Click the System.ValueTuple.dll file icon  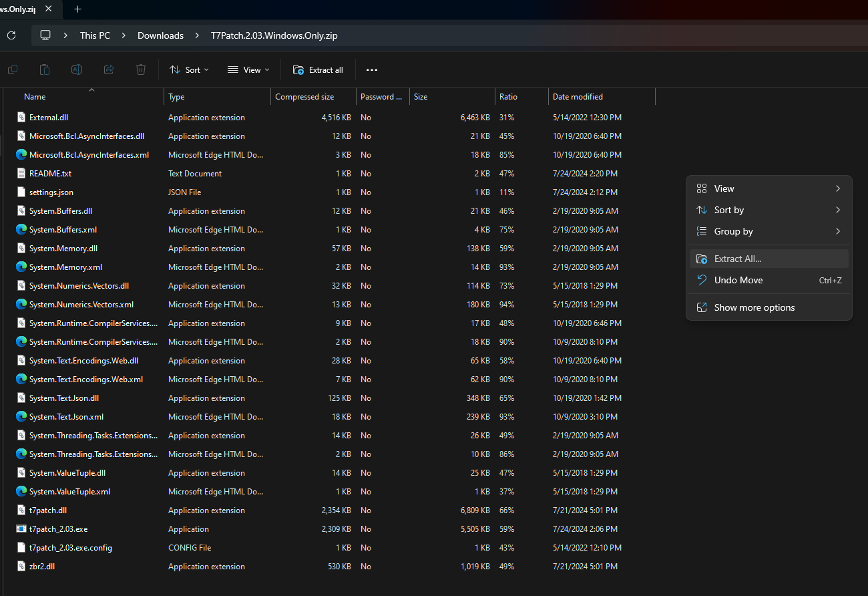coord(21,472)
